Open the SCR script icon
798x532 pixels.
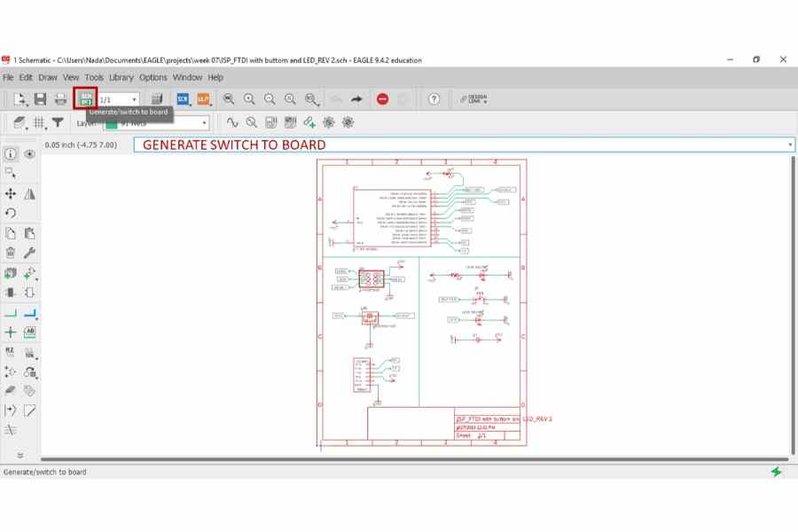tap(183, 98)
